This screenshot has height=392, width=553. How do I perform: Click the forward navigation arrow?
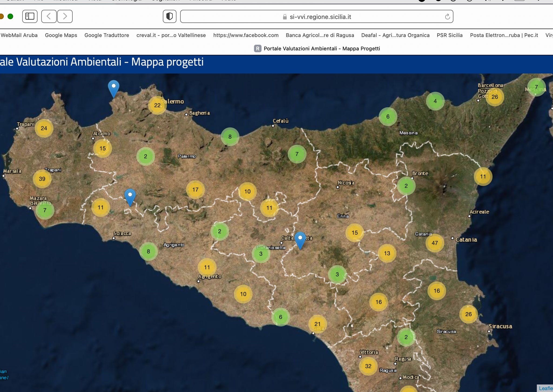coord(65,16)
